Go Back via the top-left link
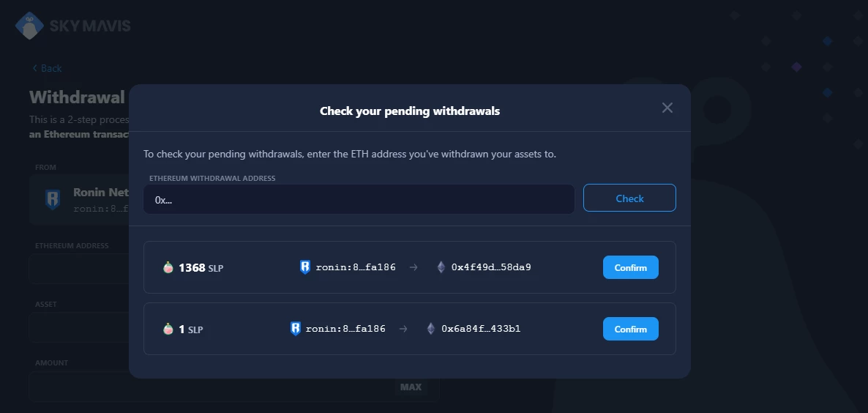The width and height of the screenshot is (868, 413). tap(47, 68)
